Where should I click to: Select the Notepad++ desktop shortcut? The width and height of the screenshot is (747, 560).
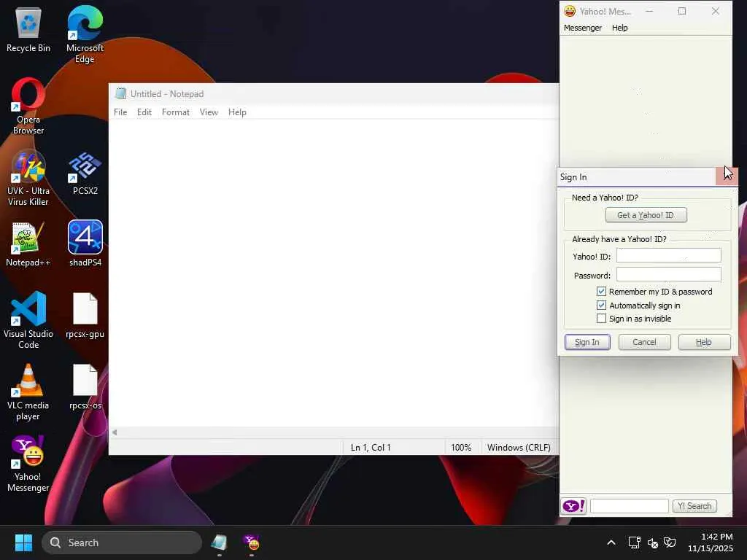pos(28,244)
